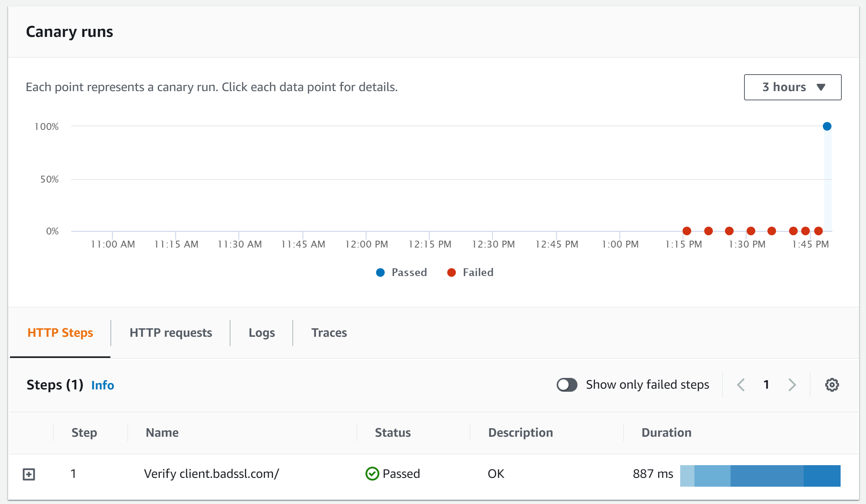The image size is (866, 504).
Task: Enable Show only failed steps
Action: coord(567,384)
